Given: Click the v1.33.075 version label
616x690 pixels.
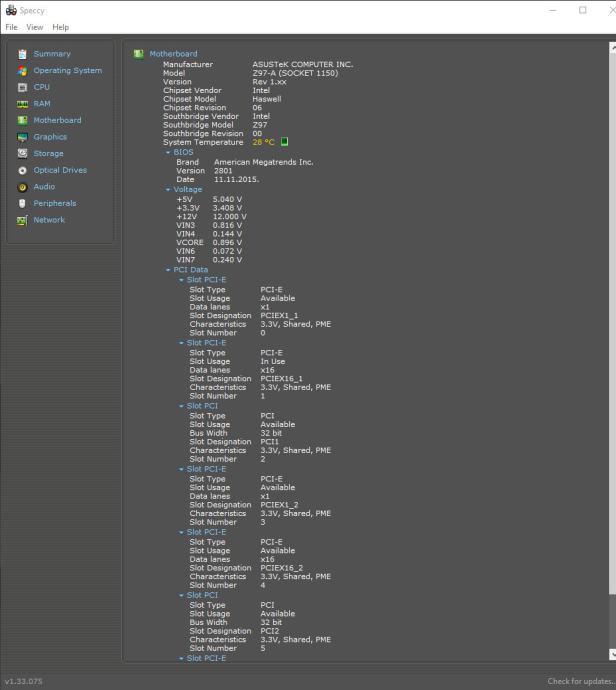Looking at the screenshot, I should tap(24, 681).
